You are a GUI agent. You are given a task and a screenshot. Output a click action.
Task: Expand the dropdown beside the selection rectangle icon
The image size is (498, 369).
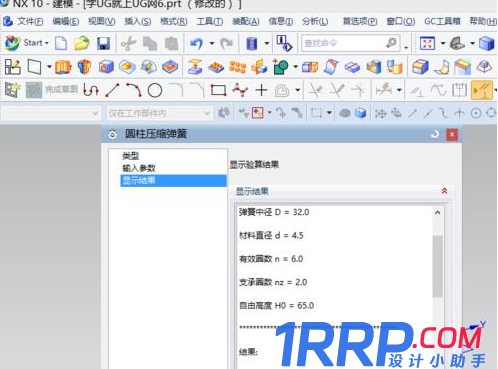coord(329,113)
